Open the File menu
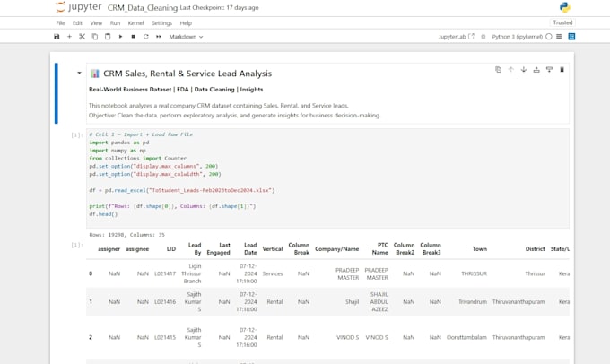The height and width of the screenshot is (364, 610). click(60, 23)
